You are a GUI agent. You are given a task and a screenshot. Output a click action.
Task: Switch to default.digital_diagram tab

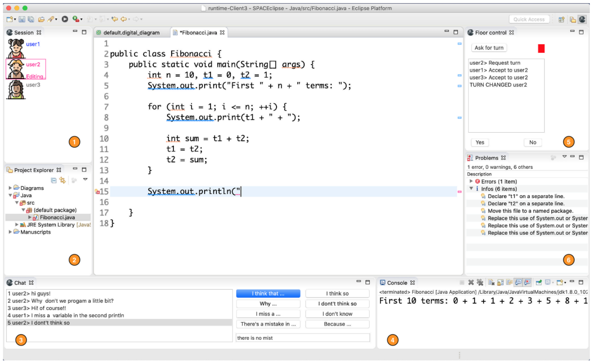point(131,33)
